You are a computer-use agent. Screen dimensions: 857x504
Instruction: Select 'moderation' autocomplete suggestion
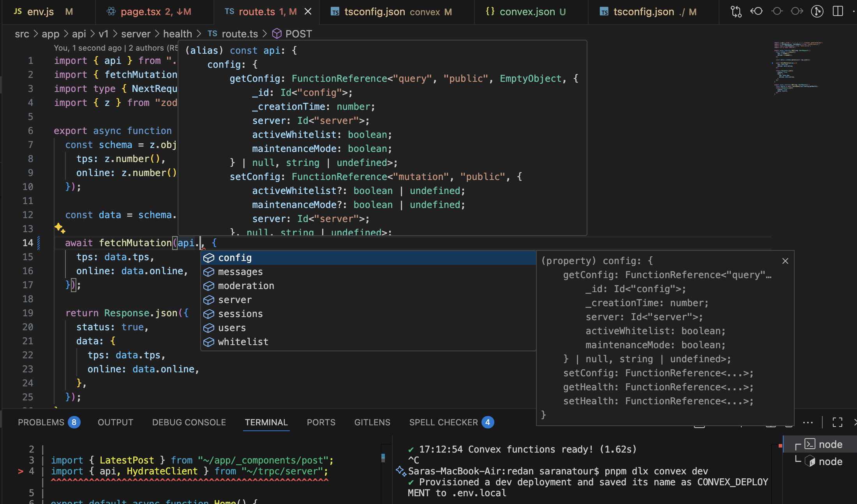click(368, 286)
